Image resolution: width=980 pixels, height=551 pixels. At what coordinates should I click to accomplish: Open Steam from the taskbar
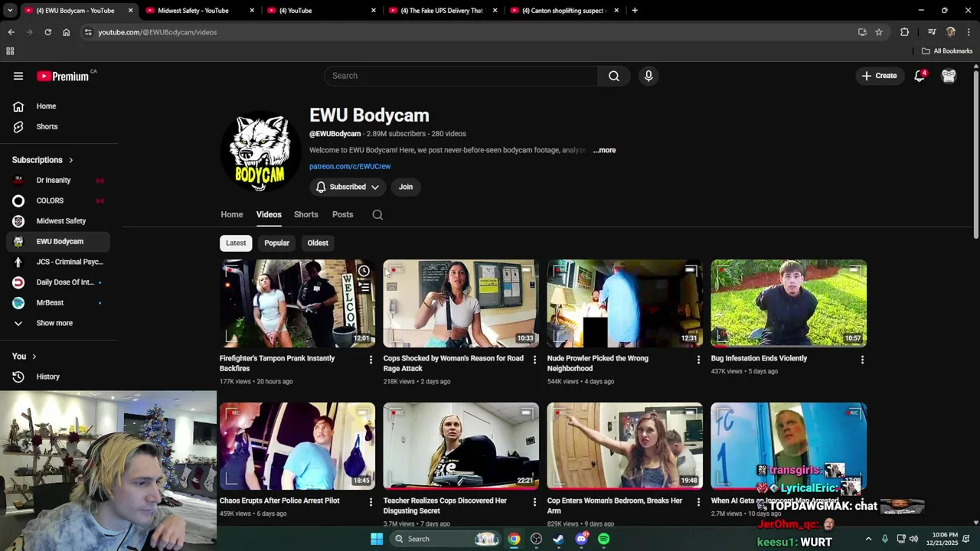558,539
